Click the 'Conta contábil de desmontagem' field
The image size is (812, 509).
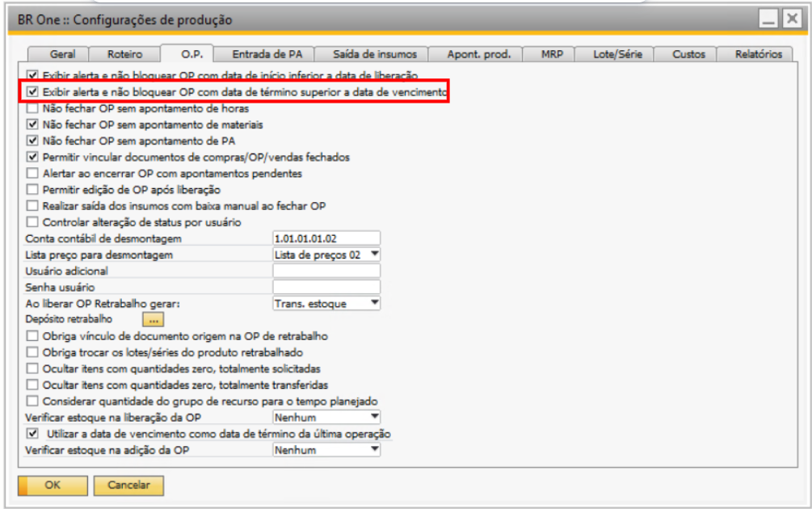pos(326,238)
